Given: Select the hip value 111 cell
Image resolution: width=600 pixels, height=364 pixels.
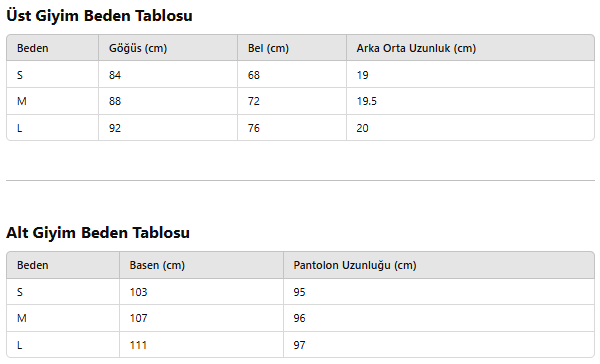Looking at the screenshot, I should click(x=201, y=345).
